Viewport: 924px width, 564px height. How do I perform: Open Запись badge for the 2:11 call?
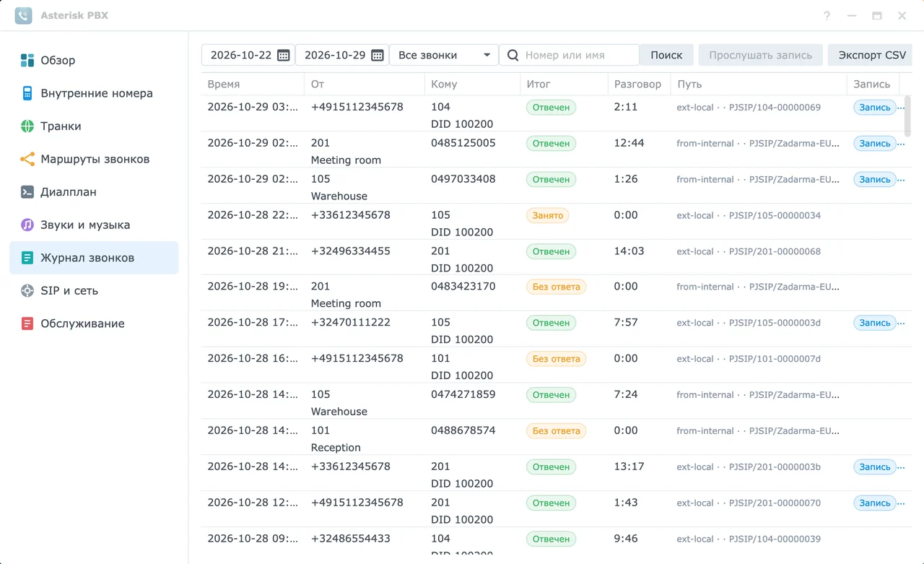click(875, 108)
